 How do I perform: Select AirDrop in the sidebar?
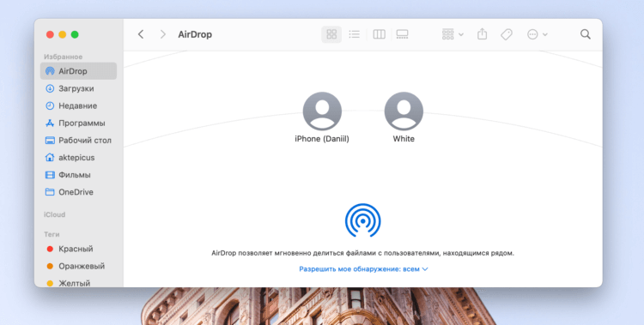[x=78, y=71]
